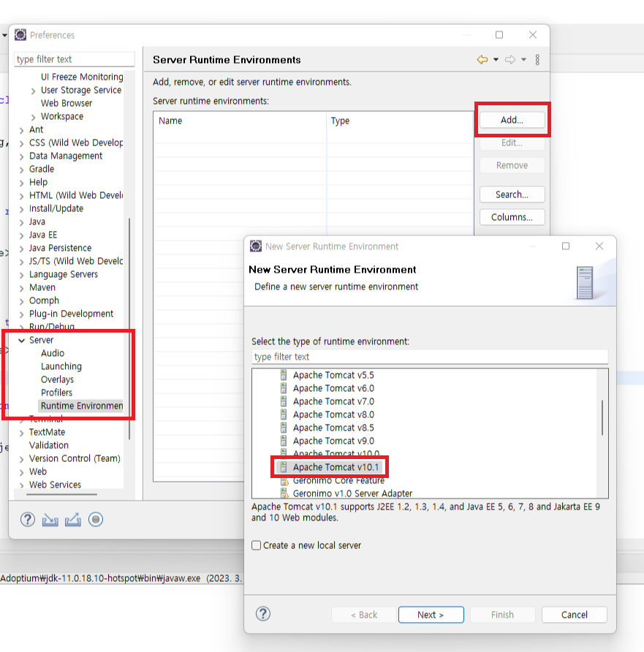This screenshot has width=644, height=652.
Task: Expand the Gradle preferences node
Action: pos(22,170)
